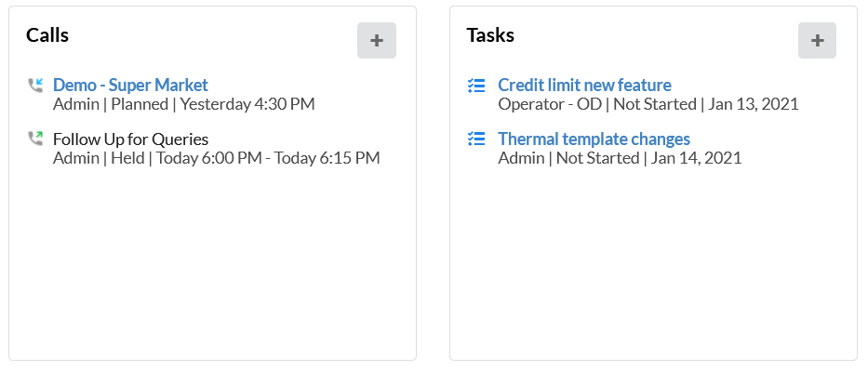Click the checklist icon beside Thermal template changes
The width and height of the screenshot is (868, 371).
point(476,139)
